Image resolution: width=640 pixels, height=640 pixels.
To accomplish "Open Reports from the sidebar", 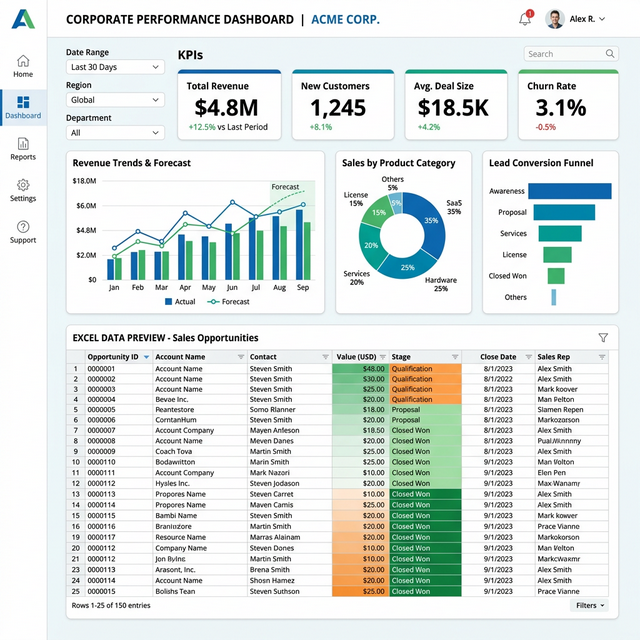I will pyautogui.click(x=23, y=149).
